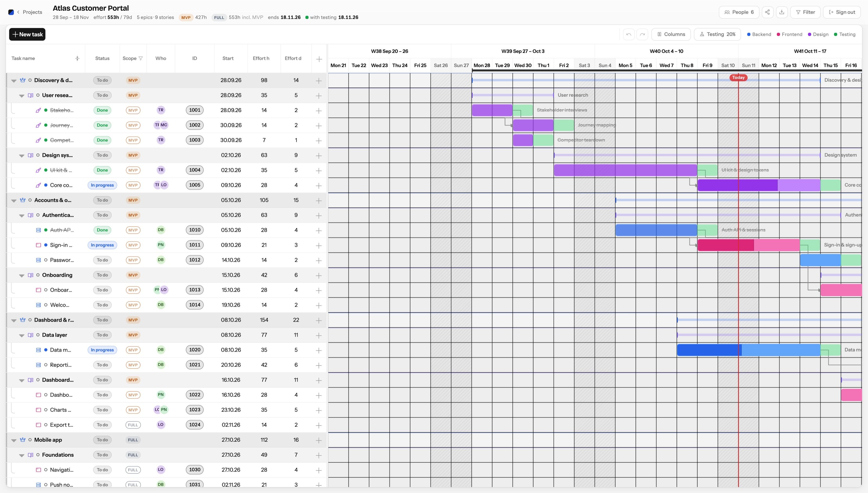
Task: Toggle status circle on Passwor row
Action: (46, 260)
